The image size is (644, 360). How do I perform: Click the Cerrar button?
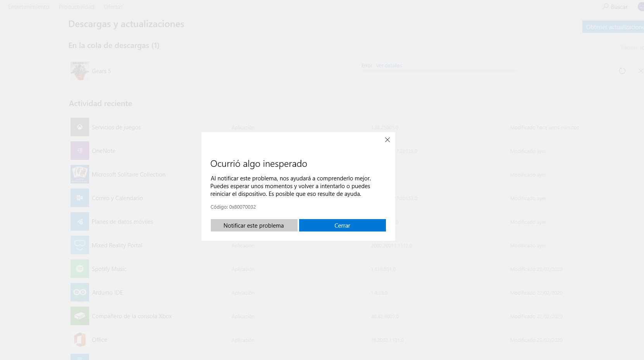(342, 225)
